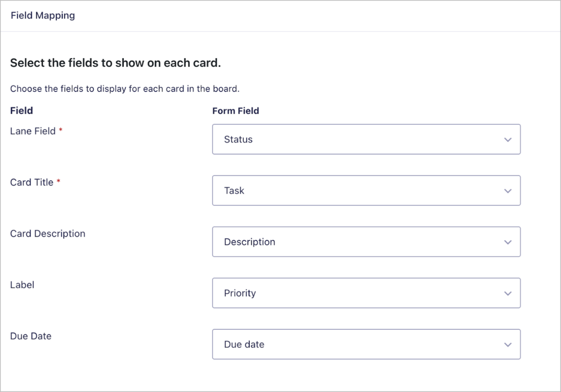Click the chevron on the Status selector
561x392 pixels.
[507, 139]
